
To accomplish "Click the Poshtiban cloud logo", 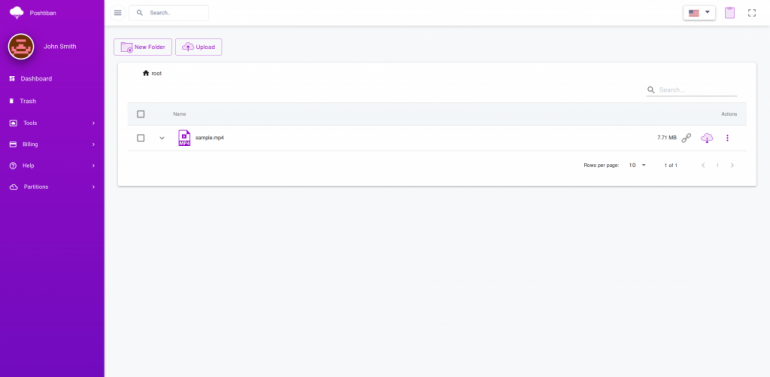I will click(x=16, y=12).
